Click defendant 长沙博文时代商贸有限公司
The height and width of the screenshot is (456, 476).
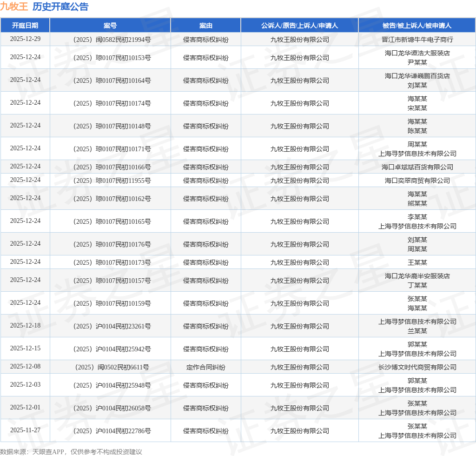coord(417,367)
